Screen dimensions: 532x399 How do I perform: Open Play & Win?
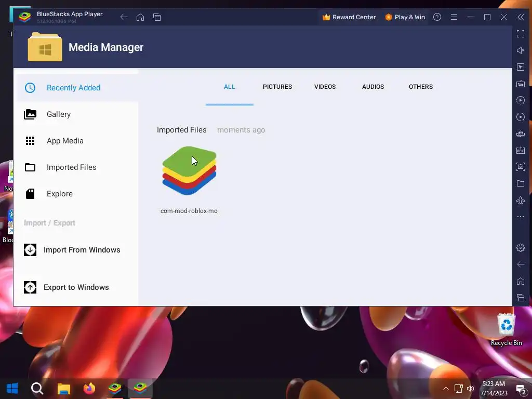(405, 17)
